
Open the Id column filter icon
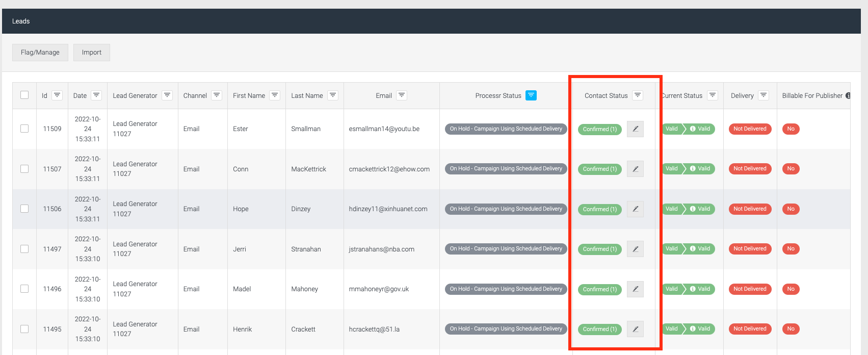(57, 95)
